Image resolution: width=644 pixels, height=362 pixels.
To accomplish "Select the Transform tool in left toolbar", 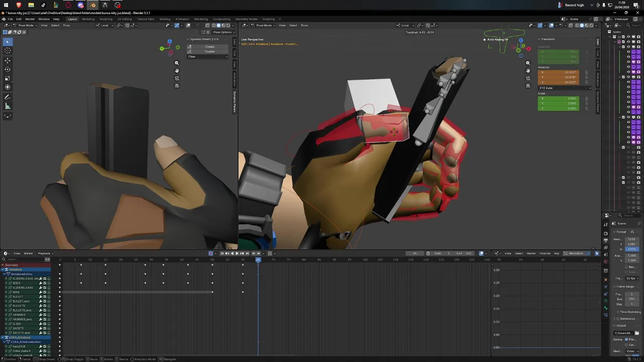I will [8, 87].
